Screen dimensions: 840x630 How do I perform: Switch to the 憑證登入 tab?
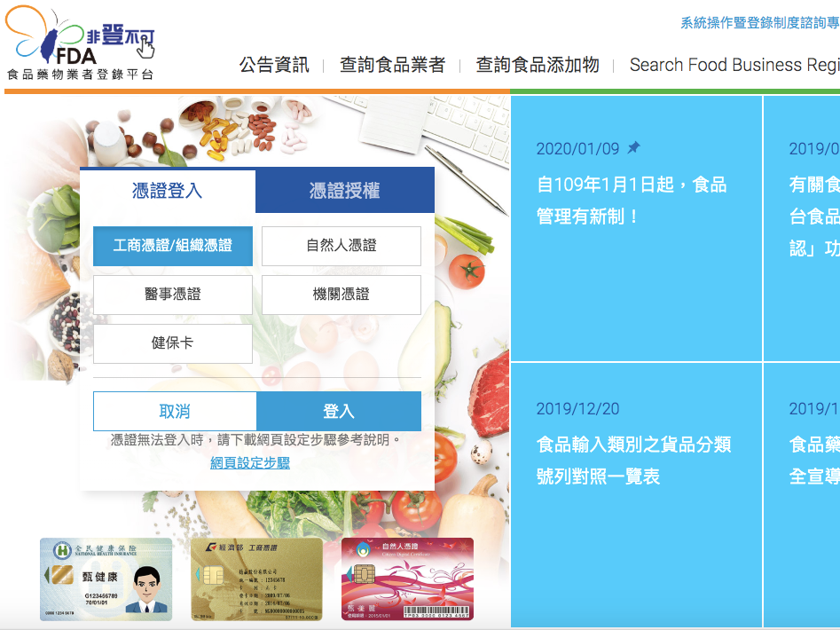pyautogui.click(x=168, y=191)
